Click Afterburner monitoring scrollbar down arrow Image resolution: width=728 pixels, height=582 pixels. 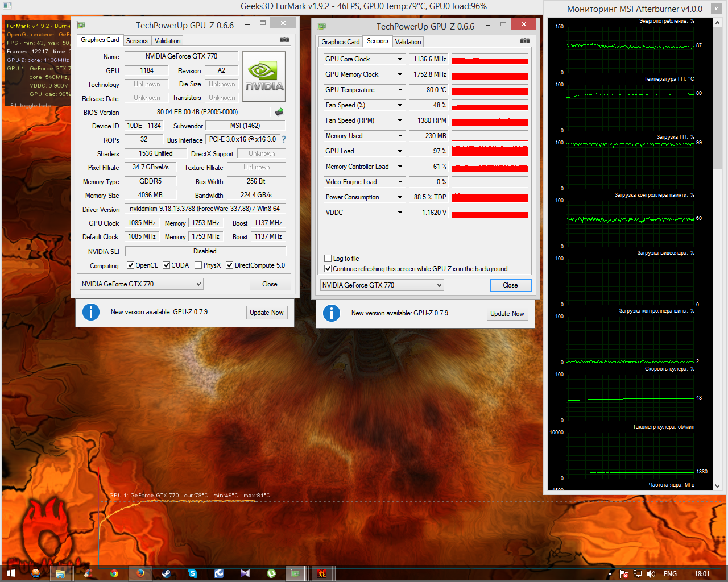718,486
